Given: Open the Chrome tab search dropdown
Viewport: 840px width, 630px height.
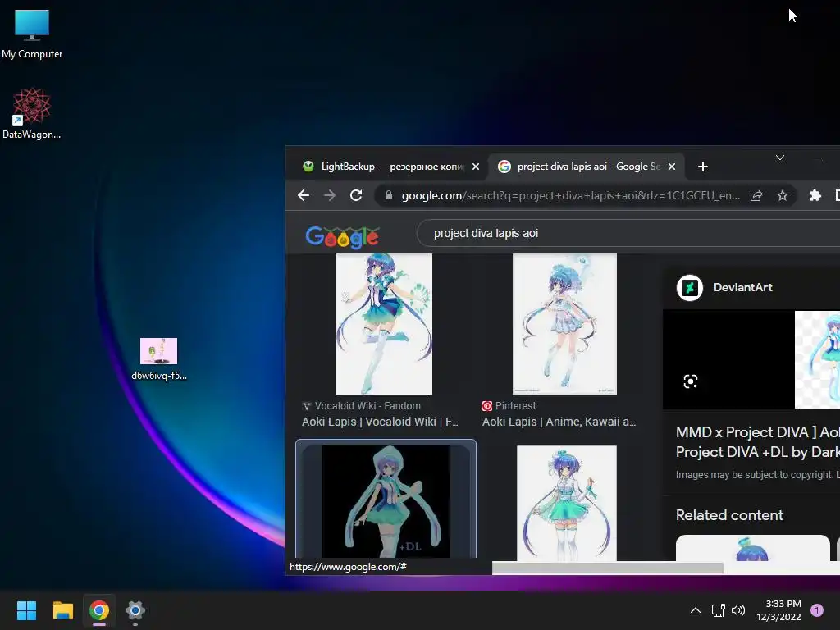Looking at the screenshot, I should (780, 157).
